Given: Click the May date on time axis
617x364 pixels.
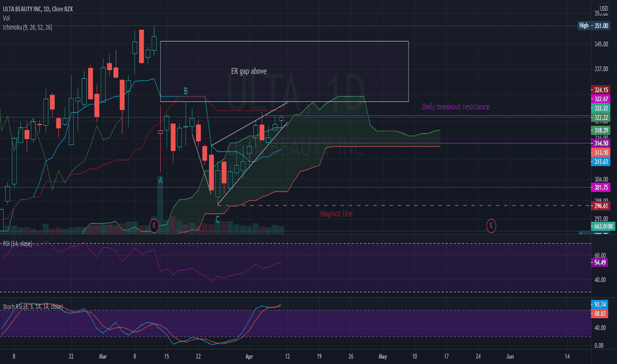Looking at the screenshot, I should click(383, 357).
